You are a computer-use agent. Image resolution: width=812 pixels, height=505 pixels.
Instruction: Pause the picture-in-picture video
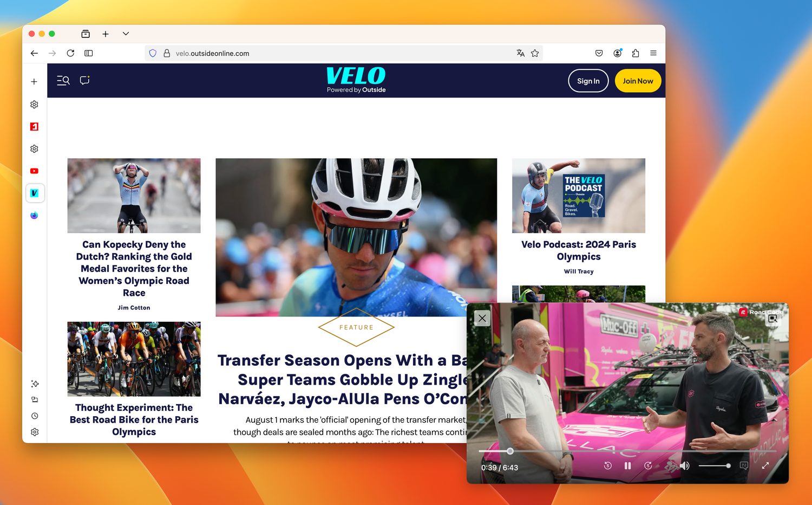[x=627, y=465]
